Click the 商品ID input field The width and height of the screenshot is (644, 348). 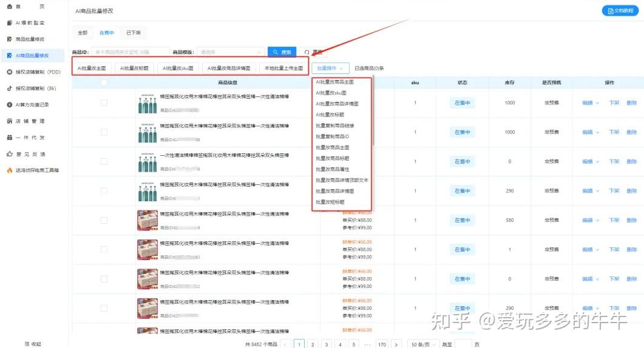coord(130,52)
